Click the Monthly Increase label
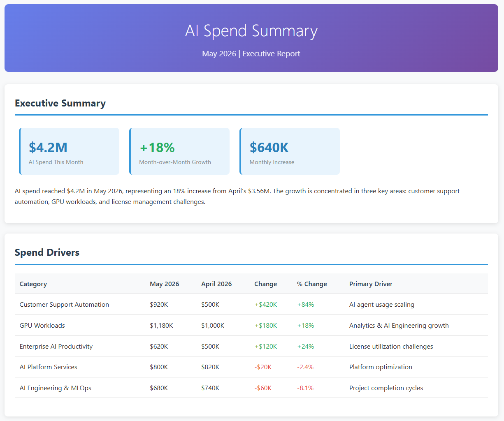The height and width of the screenshot is (421, 504). tap(272, 162)
